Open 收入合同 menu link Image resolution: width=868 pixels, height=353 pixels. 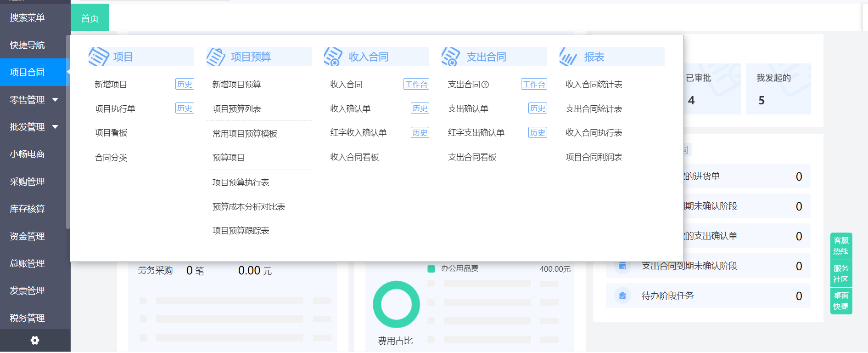[346, 85]
